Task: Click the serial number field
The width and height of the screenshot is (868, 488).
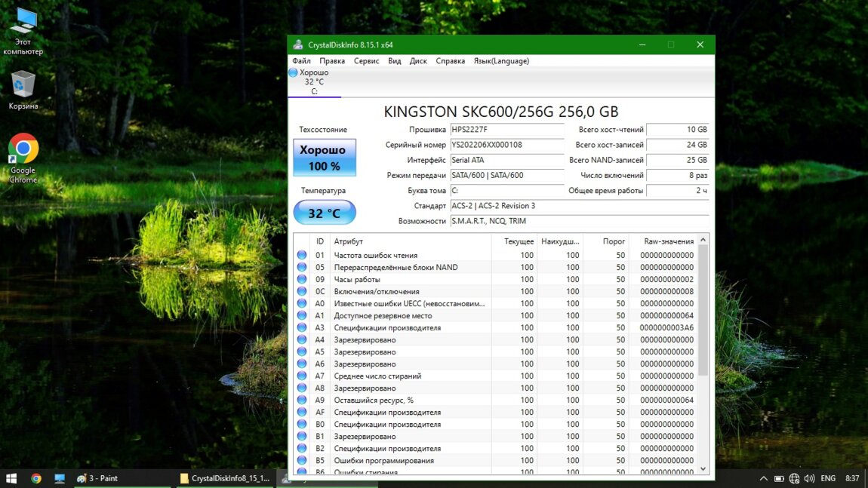Action: click(x=506, y=145)
